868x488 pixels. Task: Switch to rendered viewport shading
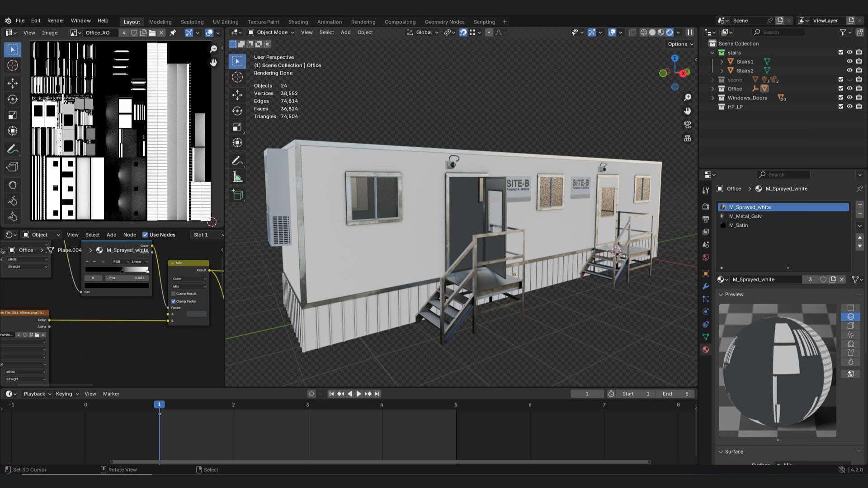coord(670,33)
